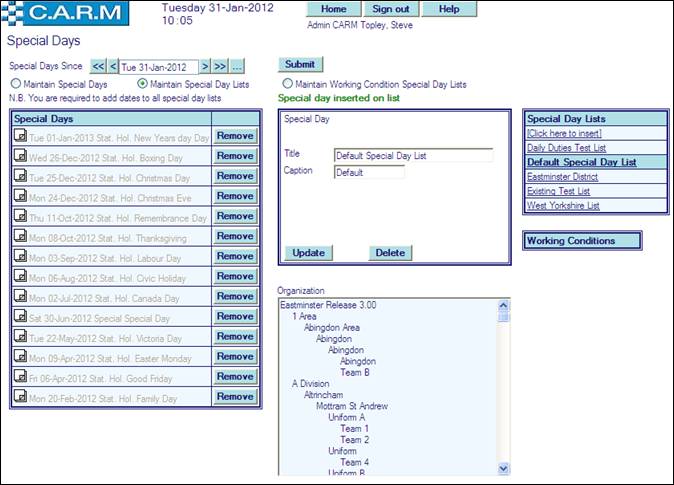Jump back with the double left arrow button
Image resolution: width=674 pixels, height=485 pixels.
tap(98, 66)
